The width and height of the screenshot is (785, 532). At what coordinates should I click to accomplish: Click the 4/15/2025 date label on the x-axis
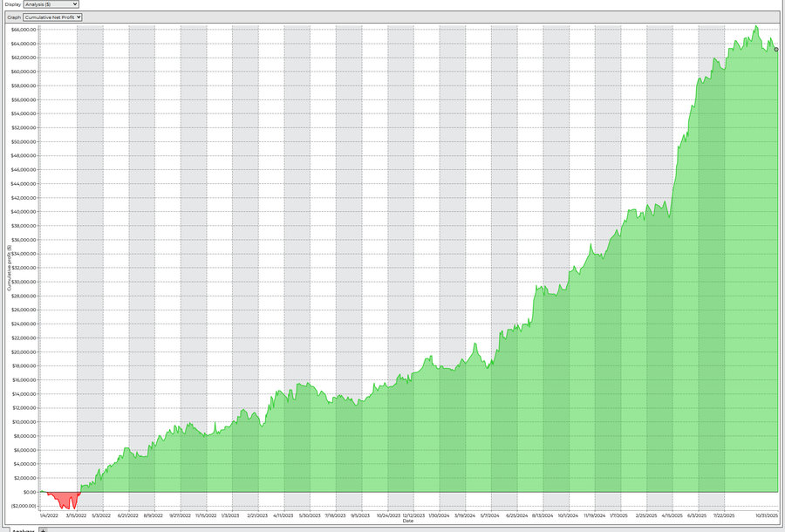pyautogui.click(x=672, y=515)
